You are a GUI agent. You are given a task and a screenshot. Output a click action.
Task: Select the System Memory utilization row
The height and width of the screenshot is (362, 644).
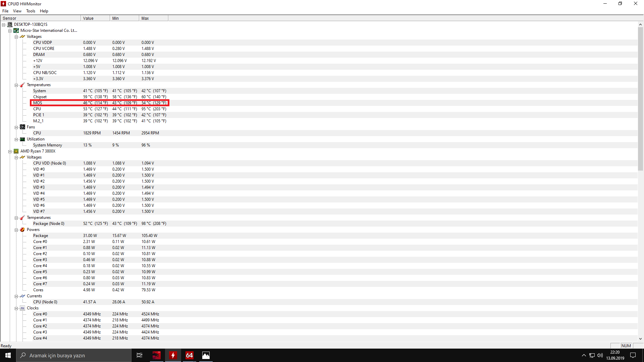click(319, 145)
